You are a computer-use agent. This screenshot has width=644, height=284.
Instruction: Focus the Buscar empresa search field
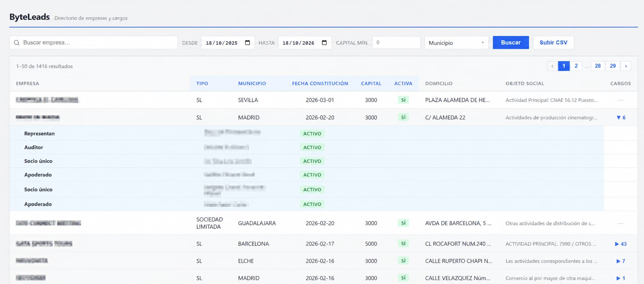coord(93,43)
